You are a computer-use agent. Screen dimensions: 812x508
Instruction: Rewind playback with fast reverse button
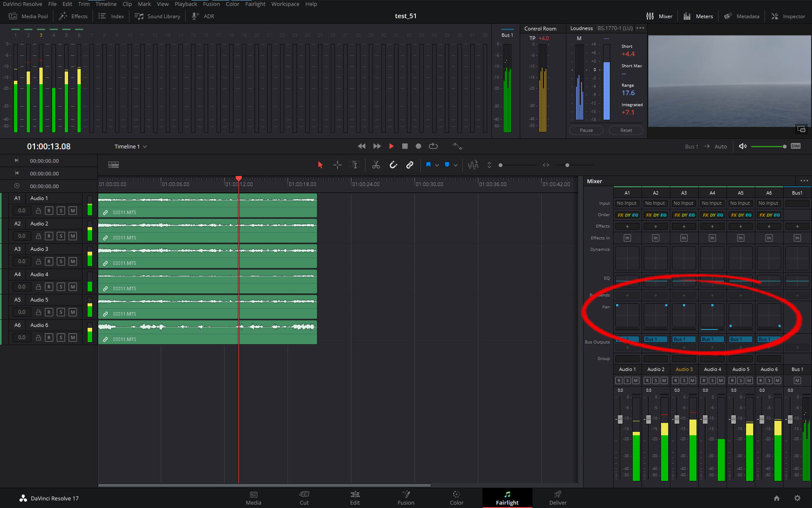pos(362,146)
